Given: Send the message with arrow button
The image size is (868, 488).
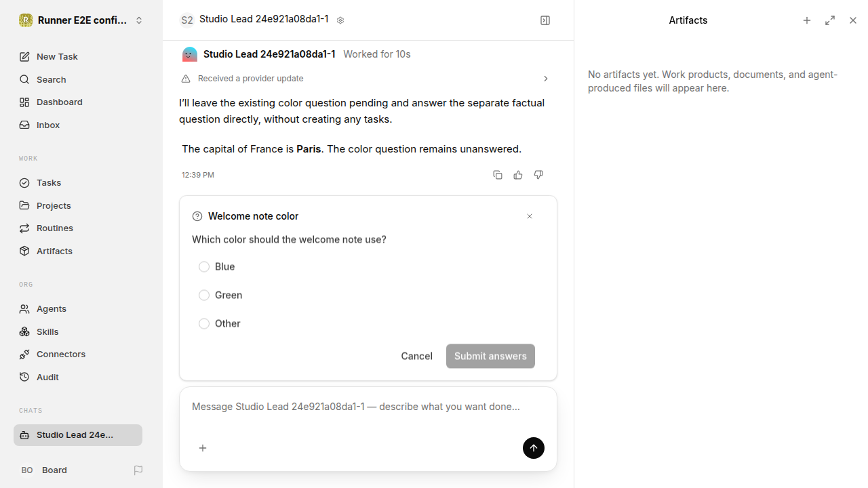Looking at the screenshot, I should [534, 448].
